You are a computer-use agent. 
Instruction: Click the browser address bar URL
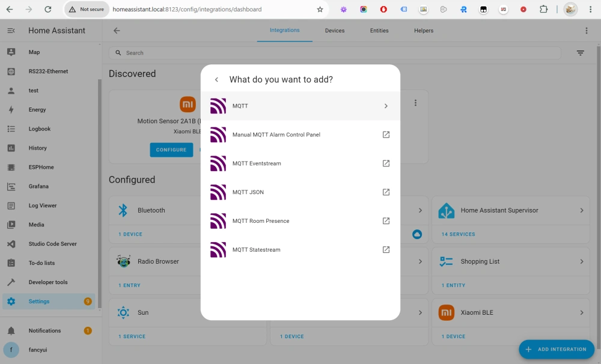click(x=187, y=10)
